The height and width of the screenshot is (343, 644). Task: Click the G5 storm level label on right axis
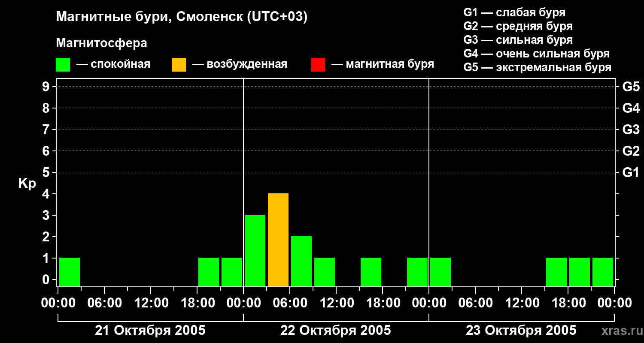pos(631,87)
